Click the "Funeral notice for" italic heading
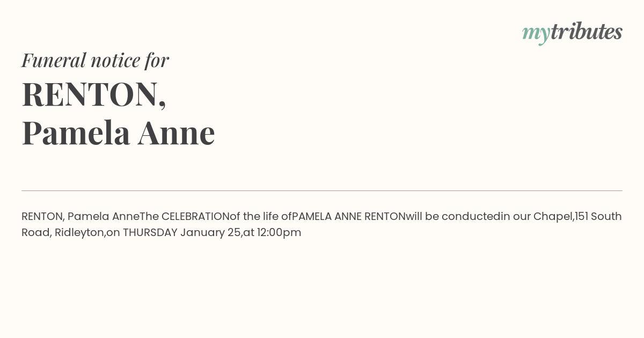Image resolution: width=644 pixels, height=338 pixels. coord(95,60)
